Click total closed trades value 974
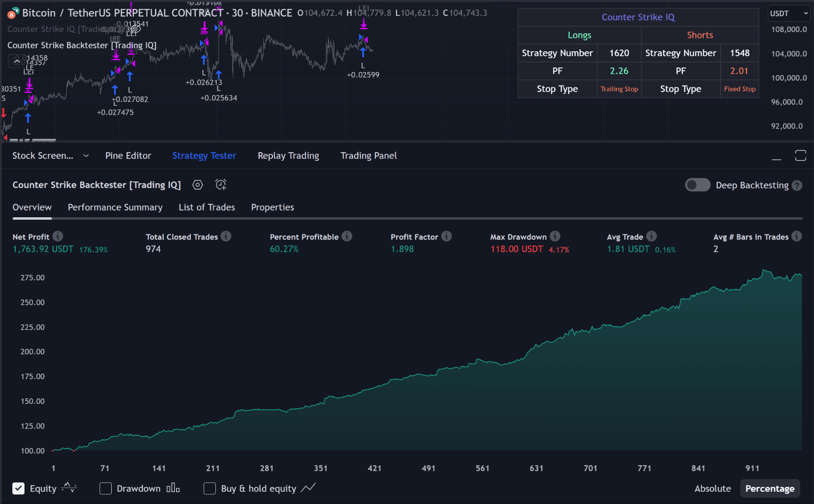Screen dimensions: 814x504 (153, 249)
